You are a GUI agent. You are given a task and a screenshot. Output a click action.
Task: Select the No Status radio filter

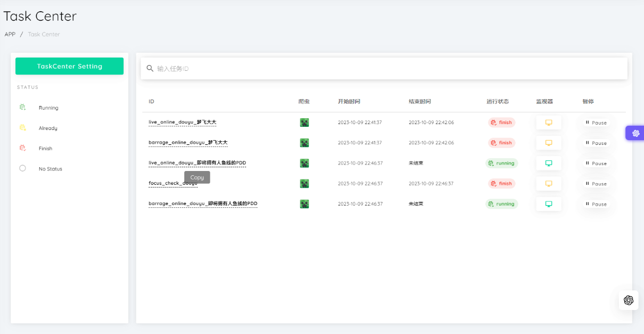22,168
